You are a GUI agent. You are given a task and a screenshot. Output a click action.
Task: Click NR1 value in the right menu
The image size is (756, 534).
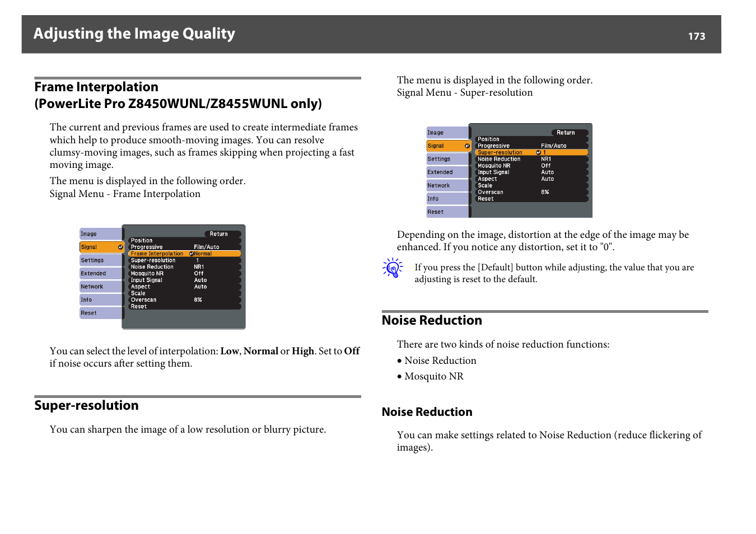point(546,159)
